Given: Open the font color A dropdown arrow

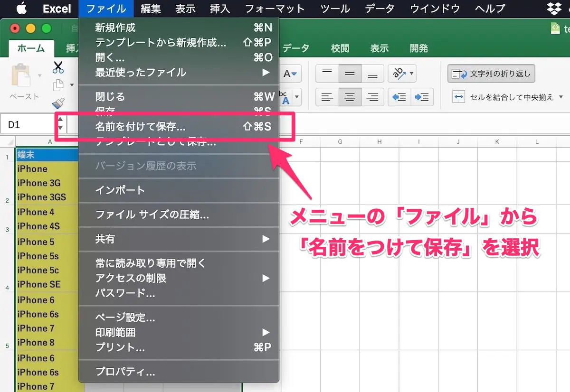Looking at the screenshot, I should click(294, 74).
